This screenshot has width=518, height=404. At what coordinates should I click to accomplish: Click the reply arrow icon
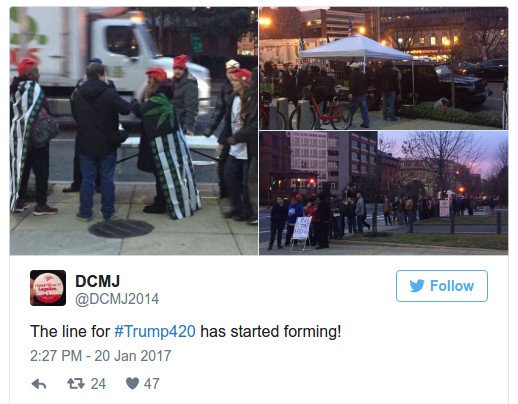(x=39, y=384)
